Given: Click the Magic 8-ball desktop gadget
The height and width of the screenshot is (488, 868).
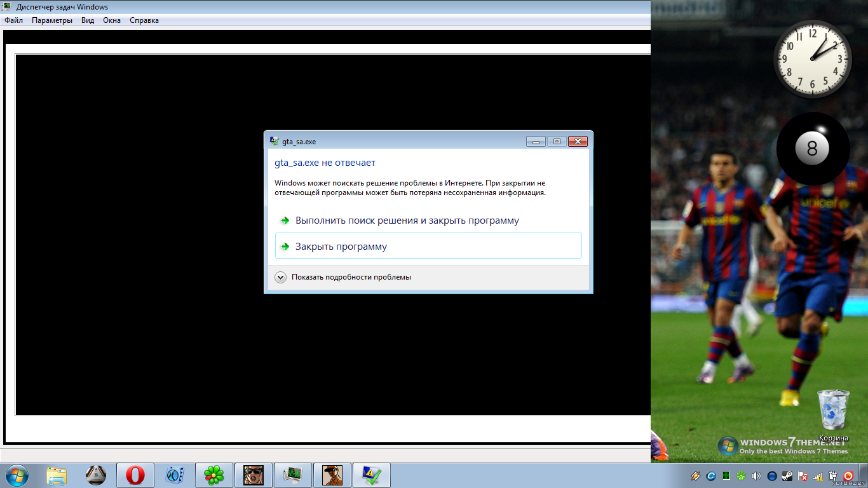Looking at the screenshot, I should click(x=813, y=149).
